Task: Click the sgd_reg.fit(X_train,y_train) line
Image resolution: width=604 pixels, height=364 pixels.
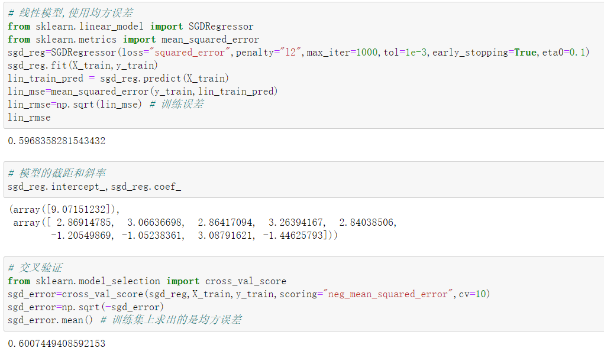Action: (x=83, y=66)
